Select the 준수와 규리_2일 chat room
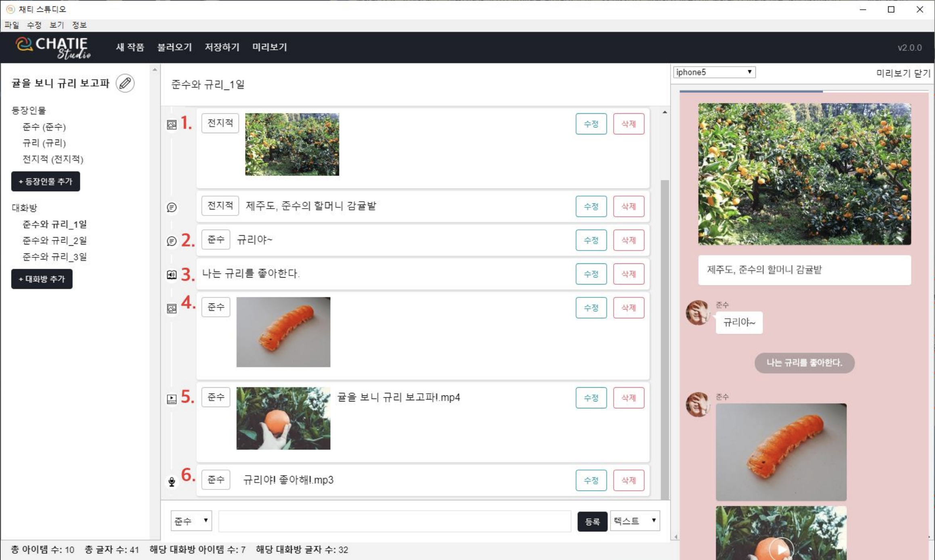Screen dimensions: 935x560 55,240
